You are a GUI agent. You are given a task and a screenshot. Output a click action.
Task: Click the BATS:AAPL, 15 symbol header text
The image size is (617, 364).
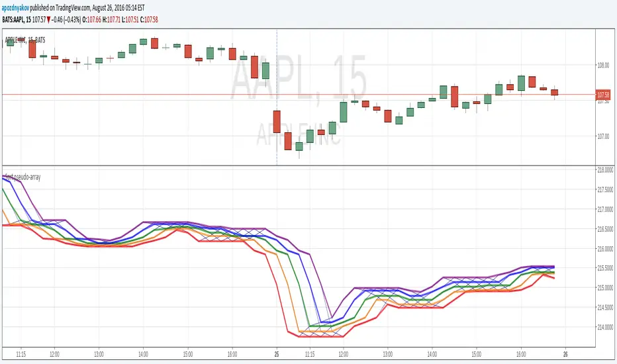pos(17,20)
